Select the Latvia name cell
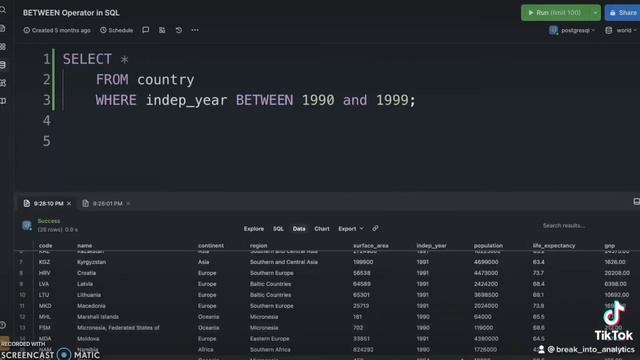Viewport: 640px width, 360px height. pos(85,284)
